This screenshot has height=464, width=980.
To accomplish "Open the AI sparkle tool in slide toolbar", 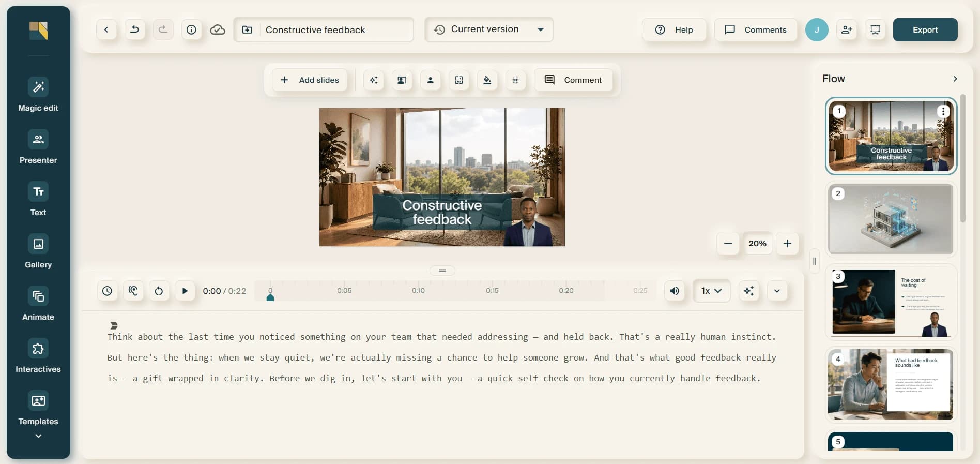I will click(374, 80).
